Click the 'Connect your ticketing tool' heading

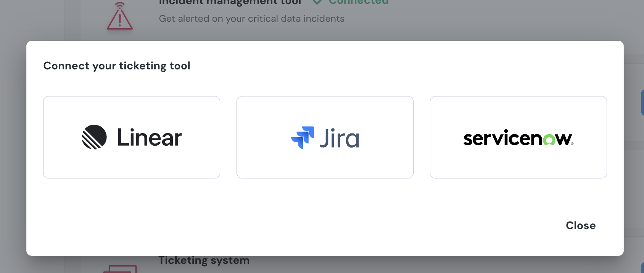tap(117, 66)
